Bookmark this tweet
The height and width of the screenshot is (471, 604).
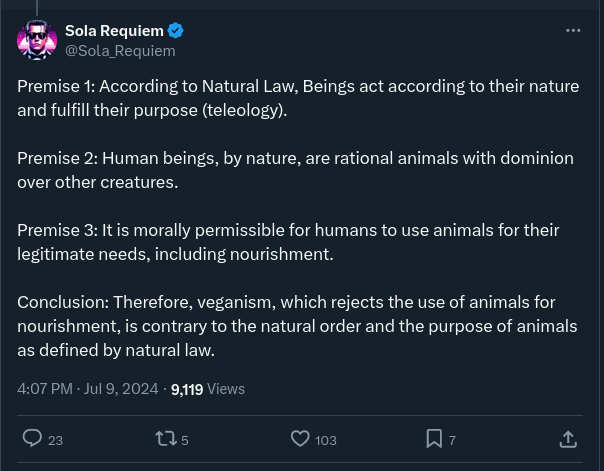pos(434,438)
